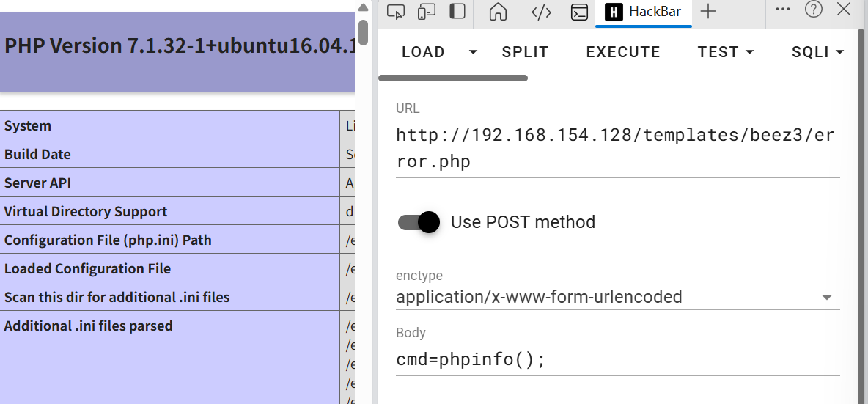868x404 pixels.
Task: Click Configuration File (php.ini) Path label
Action: pos(108,240)
